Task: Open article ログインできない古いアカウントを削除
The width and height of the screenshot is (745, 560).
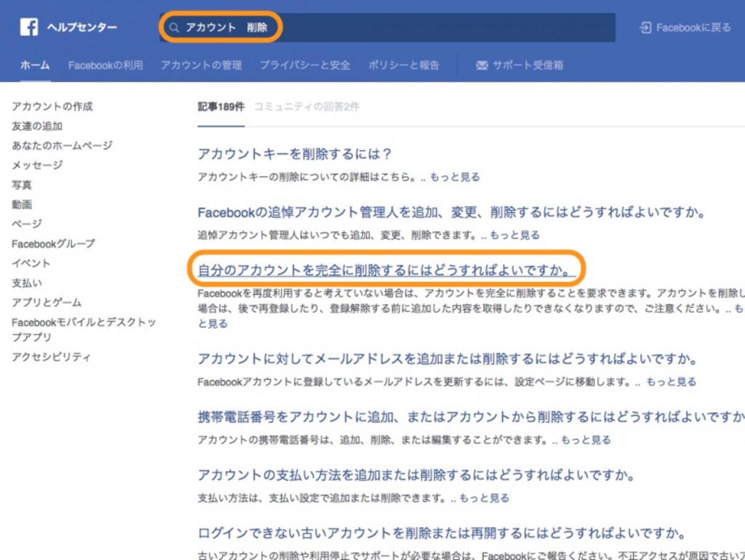Action: pyautogui.click(x=442, y=534)
